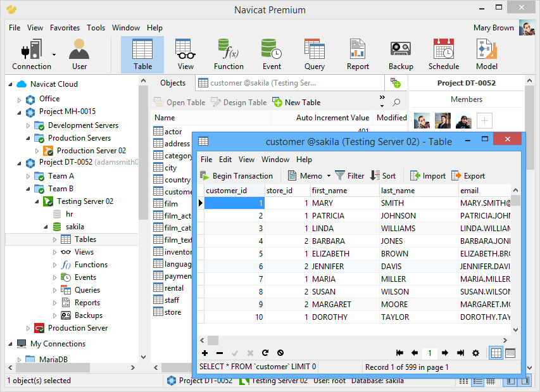
Task: Go to next page of records
Action: [445, 353]
